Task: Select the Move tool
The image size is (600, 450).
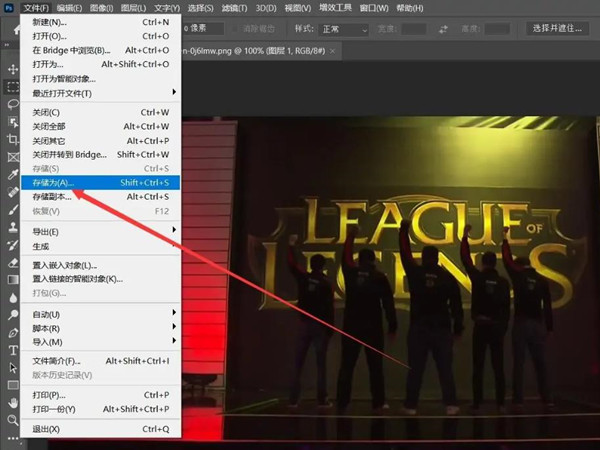Action: point(13,68)
